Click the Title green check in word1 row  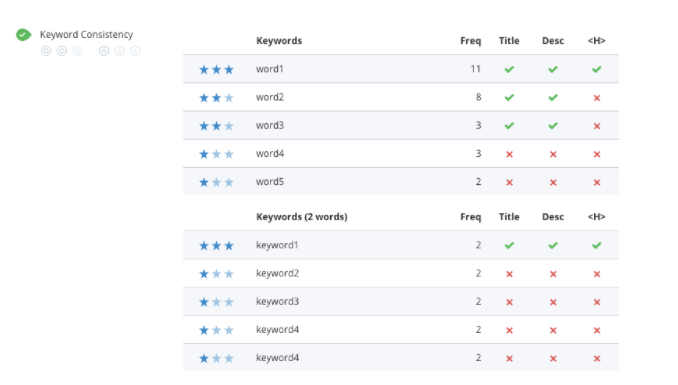(509, 69)
